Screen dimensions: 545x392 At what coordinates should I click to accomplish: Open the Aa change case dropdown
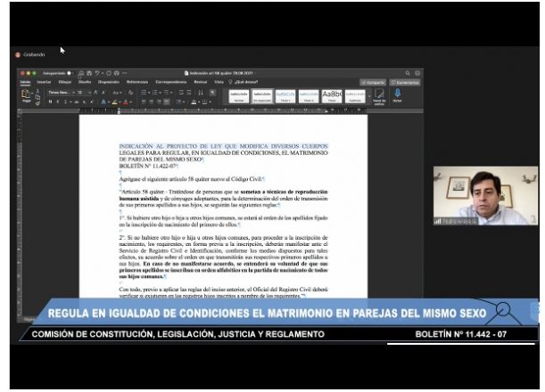point(116,93)
